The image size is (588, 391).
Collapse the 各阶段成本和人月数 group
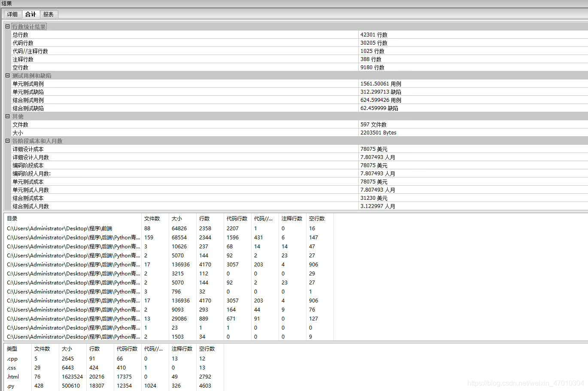point(7,141)
